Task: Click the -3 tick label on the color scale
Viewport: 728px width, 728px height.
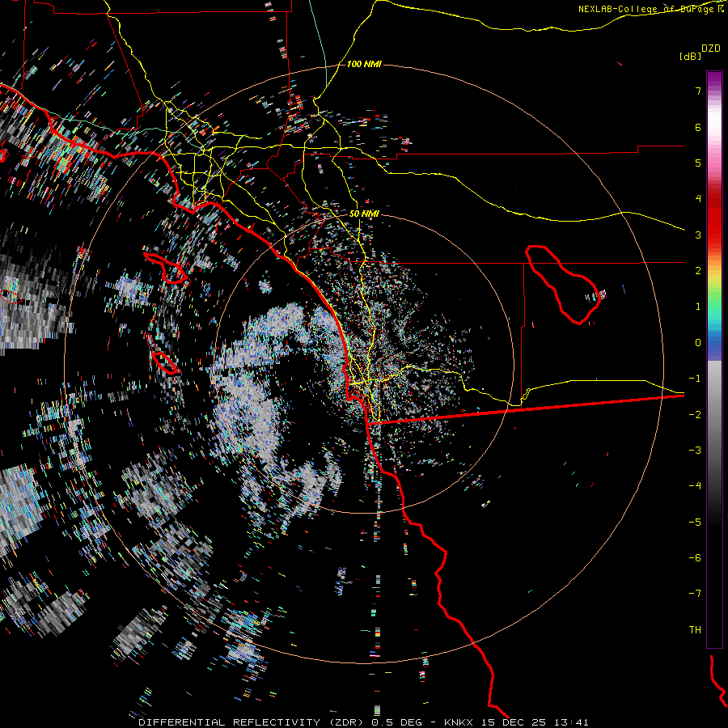Action: [x=695, y=451]
